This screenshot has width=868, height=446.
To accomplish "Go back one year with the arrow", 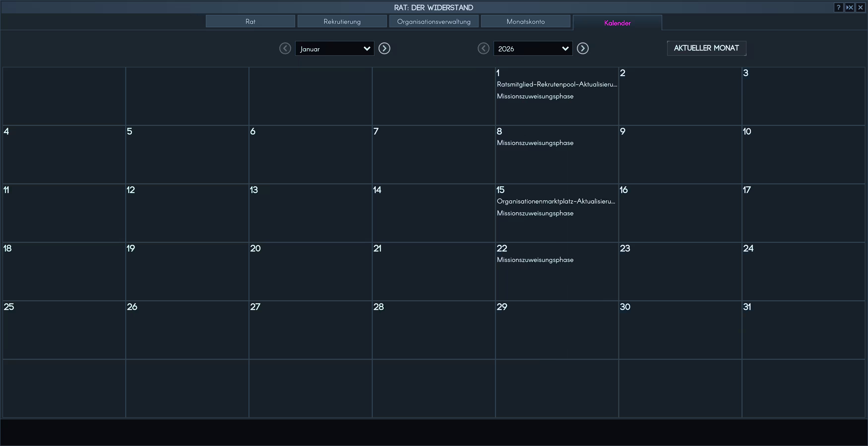I will coord(484,49).
